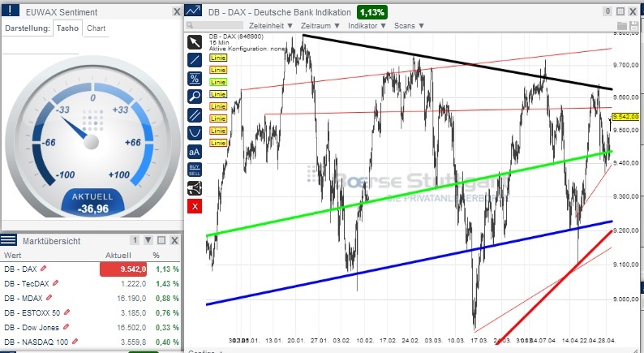
Task: Select the green Linie label
Action: coord(218,82)
